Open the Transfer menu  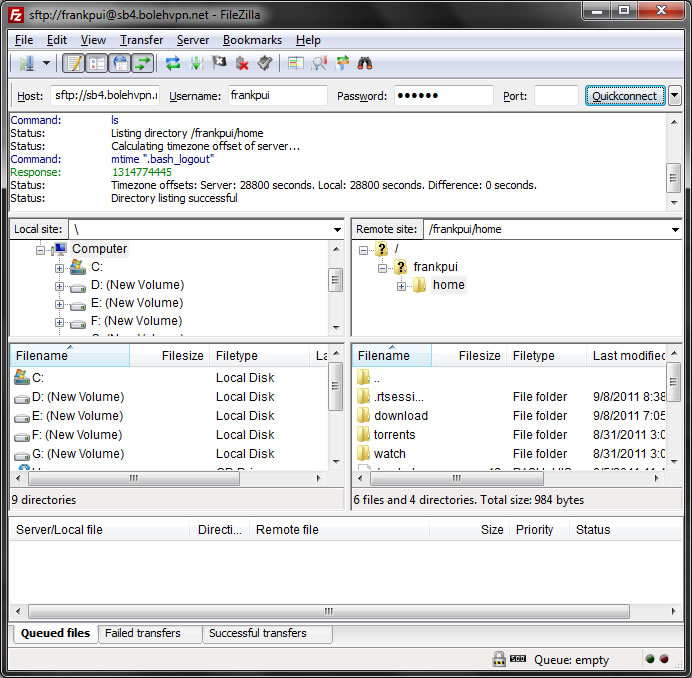point(141,40)
